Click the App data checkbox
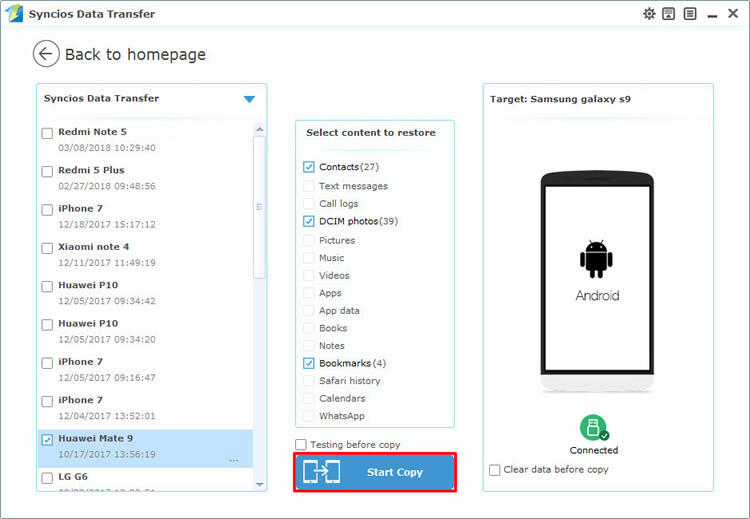This screenshot has width=750, height=519. [x=309, y=310]
